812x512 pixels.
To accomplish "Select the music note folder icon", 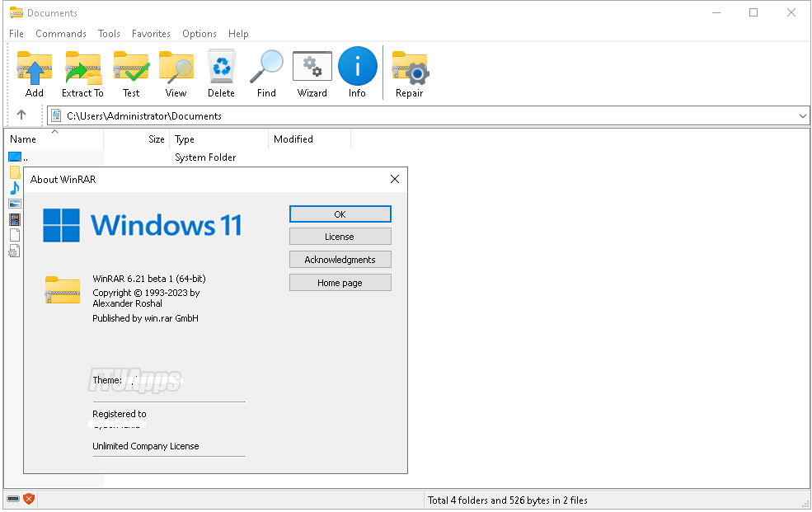I will point(15,188).
